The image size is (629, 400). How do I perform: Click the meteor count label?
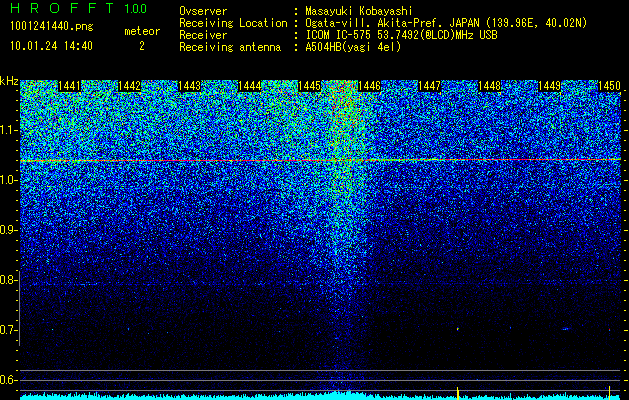coord(142,31)
